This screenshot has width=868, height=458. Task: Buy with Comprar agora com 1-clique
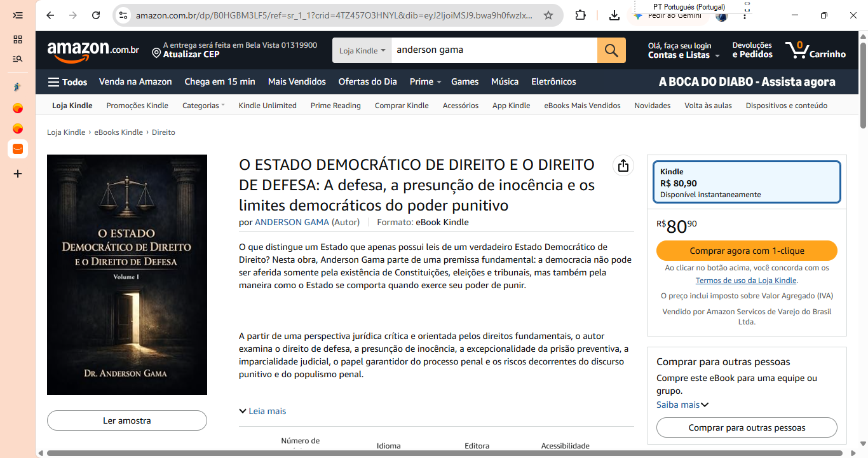click(x=747, y=251)
